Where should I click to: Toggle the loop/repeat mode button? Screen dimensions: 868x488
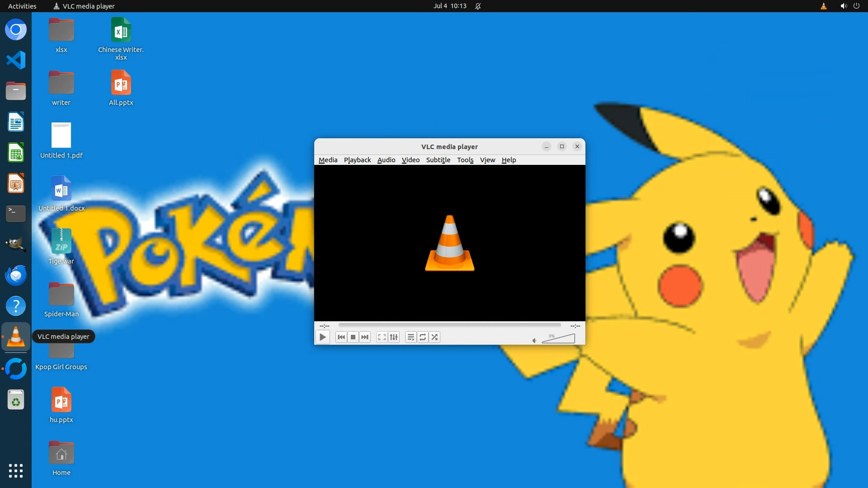pos(423,337)
